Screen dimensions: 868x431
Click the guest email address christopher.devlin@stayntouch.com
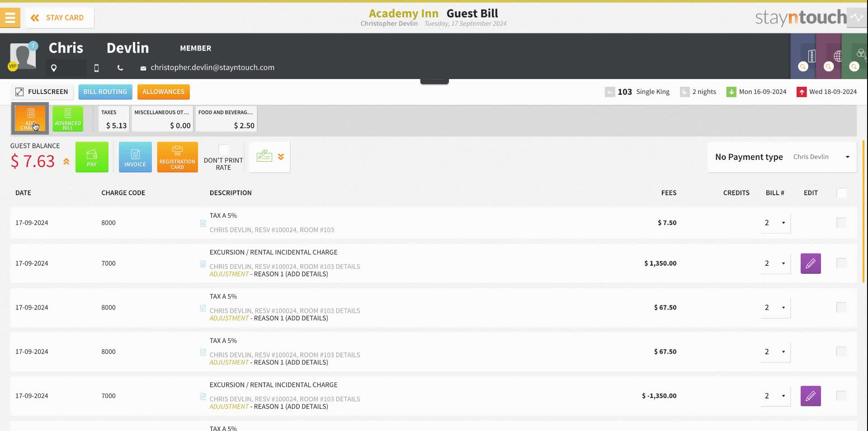point(212,67)
